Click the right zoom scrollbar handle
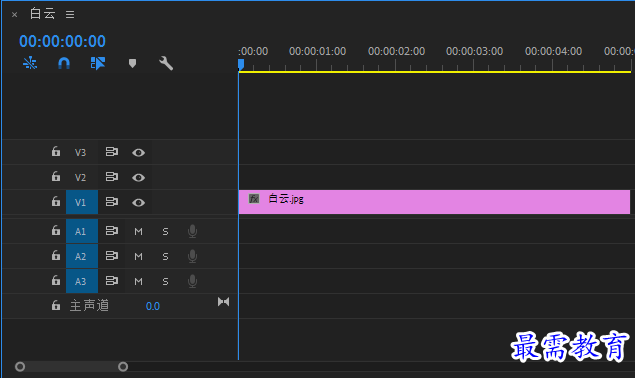The image size is (635, 378). 123,367
